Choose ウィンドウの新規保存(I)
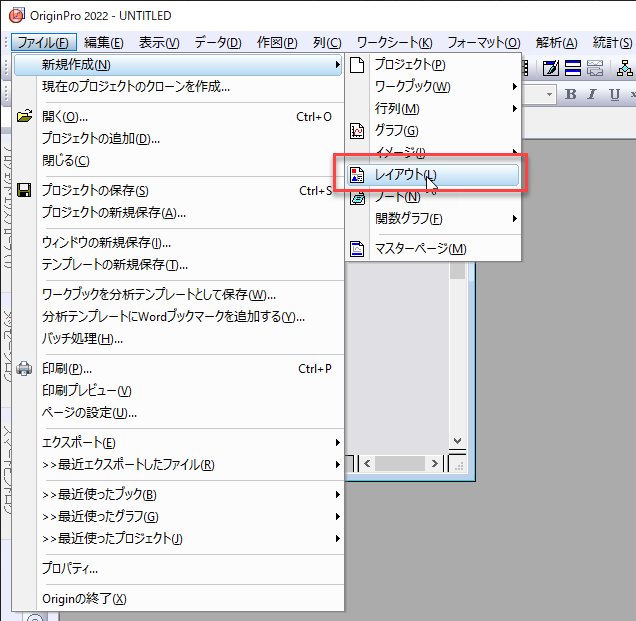This screenshot has height=621, width=636. coord(178,243)
